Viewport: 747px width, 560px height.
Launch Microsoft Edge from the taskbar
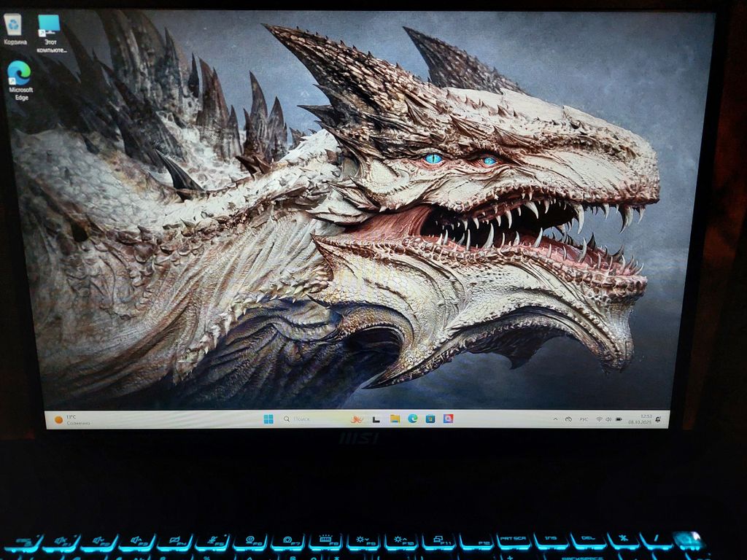coord(413,419)
